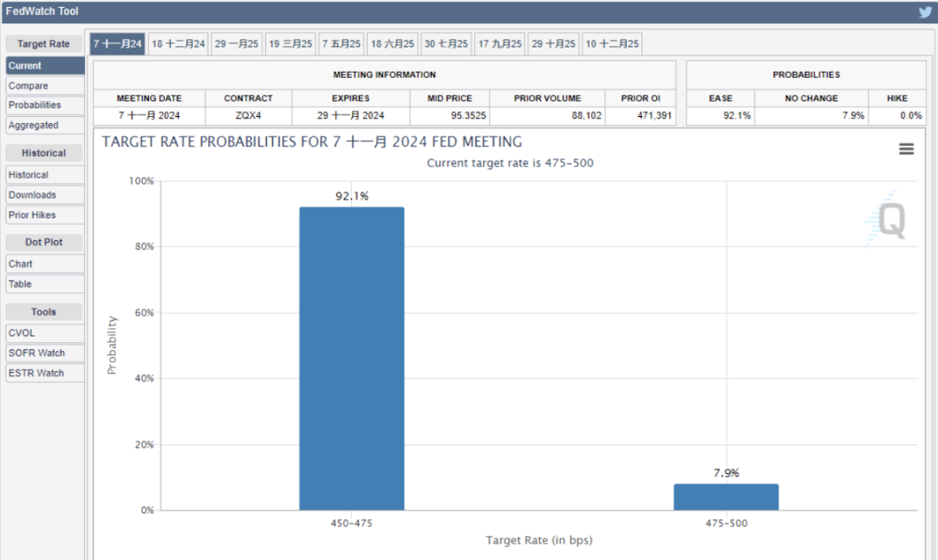
Task: Click the PROBABILITIES table header
Action: (x=806, y=75)
